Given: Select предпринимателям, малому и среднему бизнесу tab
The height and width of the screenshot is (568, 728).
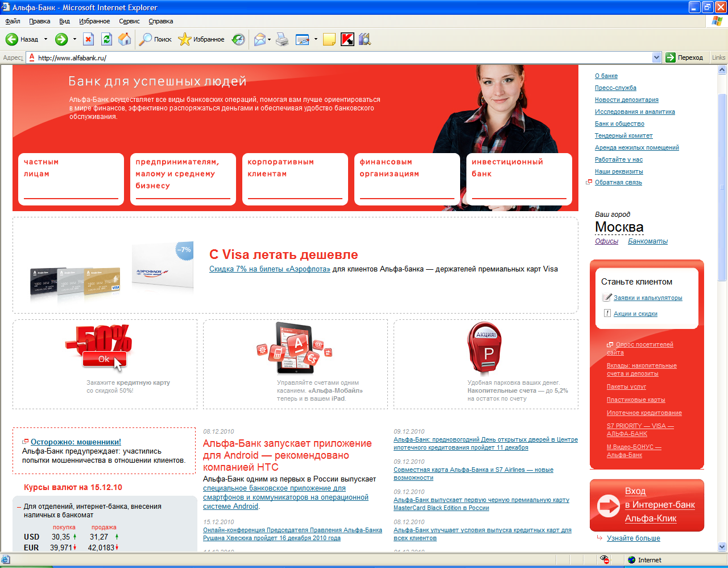Looking at the screenshot, I should click(183, 179).
